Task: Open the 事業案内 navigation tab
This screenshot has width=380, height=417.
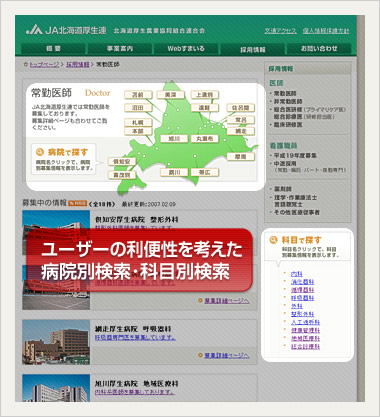Action: [120, 49]
